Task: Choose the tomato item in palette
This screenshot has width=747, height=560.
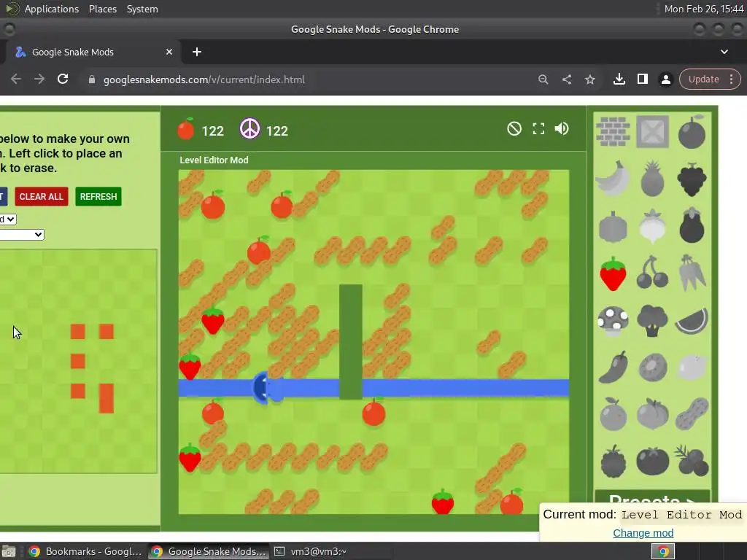Action: [652, 461]
